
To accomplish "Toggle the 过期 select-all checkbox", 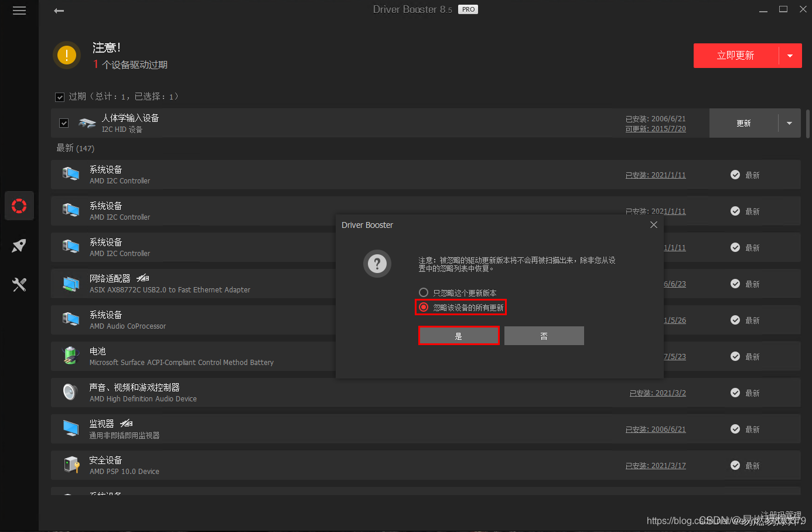I will (x=60, y=97).
